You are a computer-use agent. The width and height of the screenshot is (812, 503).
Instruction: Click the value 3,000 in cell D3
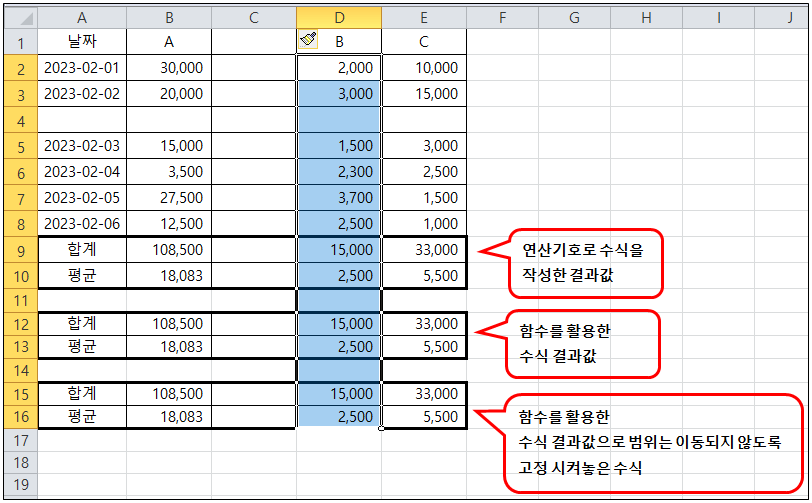pos(355,94)
